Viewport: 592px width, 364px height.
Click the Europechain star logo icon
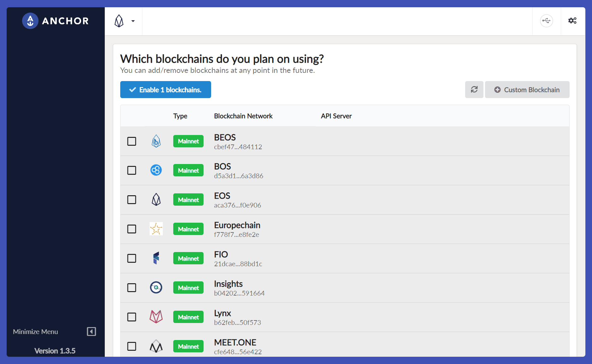click(156, 229)
